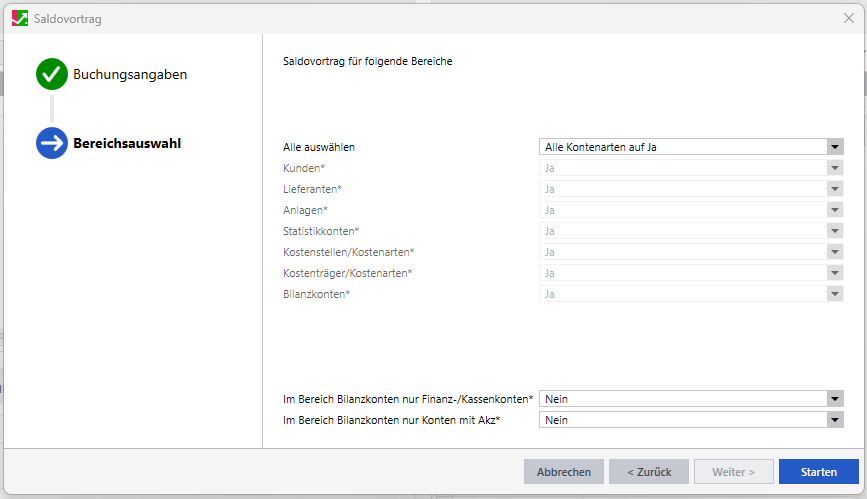Open the Statistikkonten dropdown
Screen dimensions: 867x499
click(x=835, y=231)
